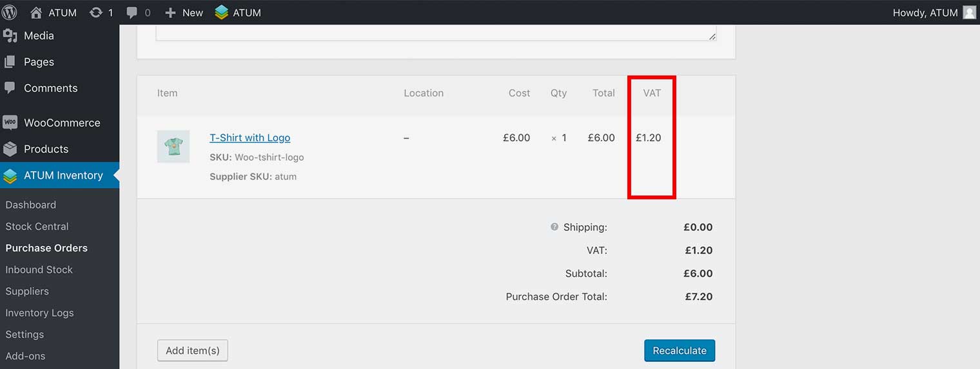The width and height of the screenshot is (980, 369).
Task: Open the T-shirt product thumbnail
Action: [x=173, y=146]
